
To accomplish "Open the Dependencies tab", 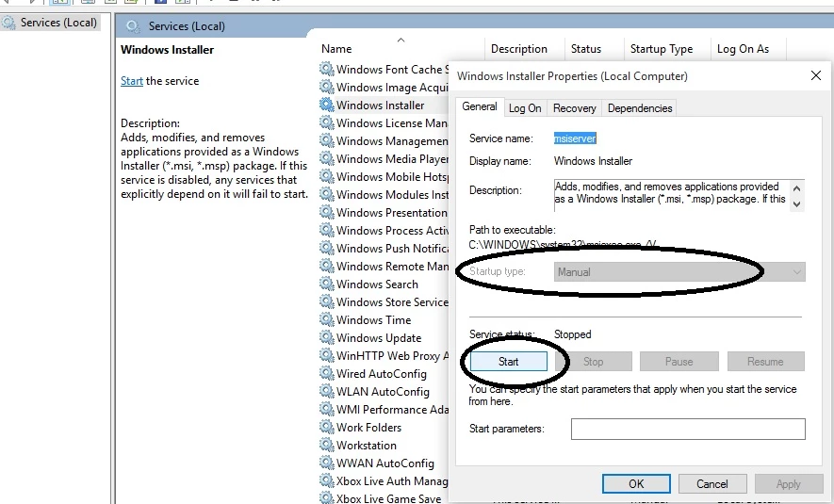I will coord(640,108).
